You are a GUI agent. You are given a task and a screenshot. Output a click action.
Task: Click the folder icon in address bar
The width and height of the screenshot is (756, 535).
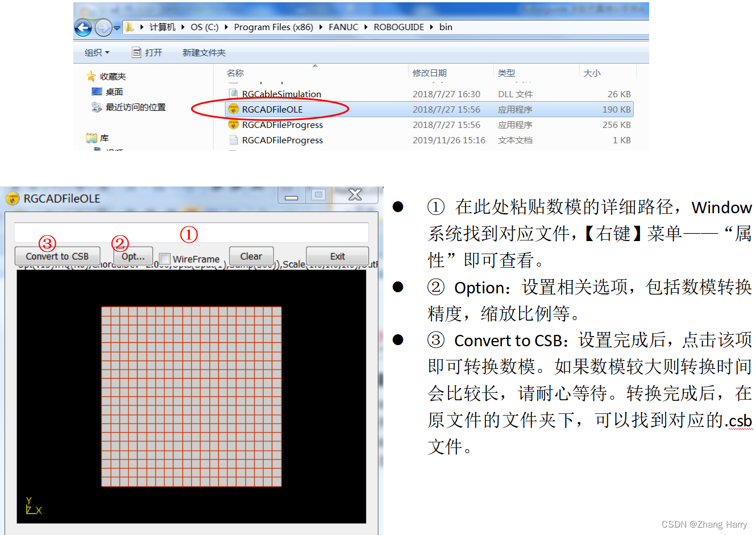click(x=130, y=27)
